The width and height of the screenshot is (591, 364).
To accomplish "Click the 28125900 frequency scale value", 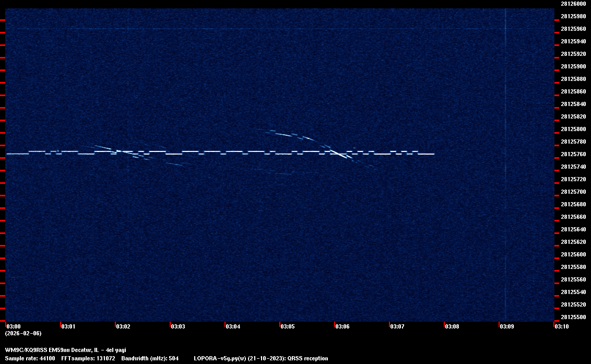I will pos(573,66).
